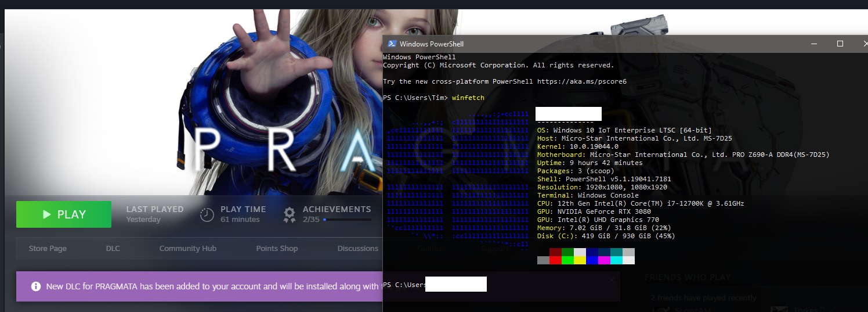Viewport: 868px width, 312px height.
Task: Switch to the DLC tab
Action: tap(113, 248)
